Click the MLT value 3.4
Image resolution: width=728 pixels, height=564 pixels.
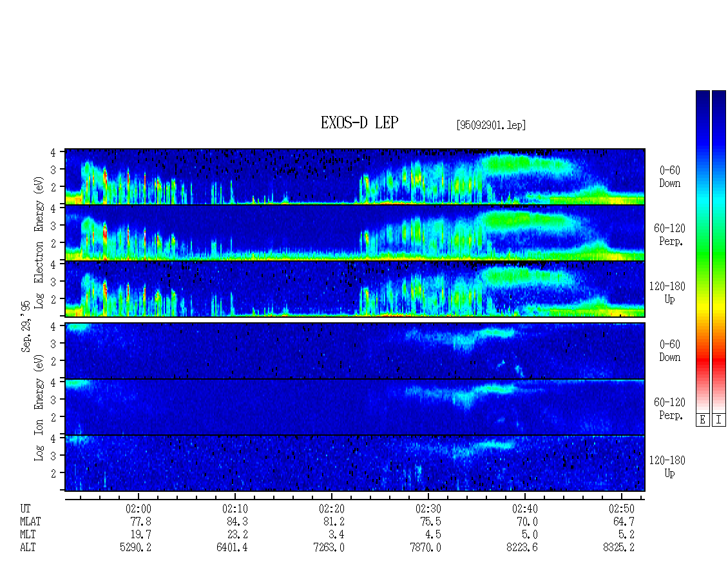pyautogui.click(x=337, y=535)
